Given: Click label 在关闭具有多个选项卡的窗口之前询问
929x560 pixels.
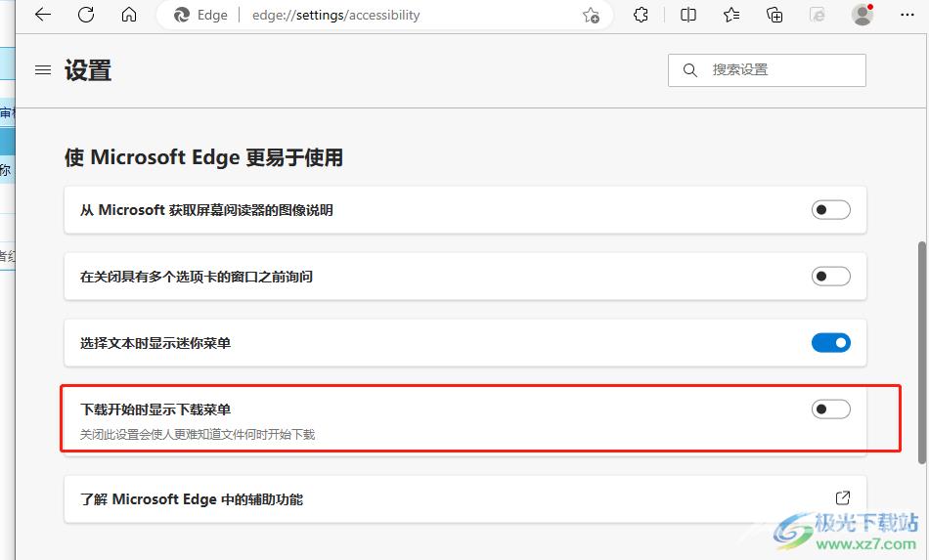Looking at the screenshot, I should (197, 277).
